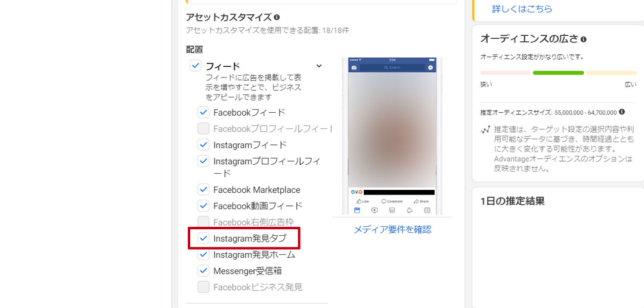The height and width of the screenshot is (308, 644).
Task: Uncheck Facebook Marketplace placement
Action: [203, 190]
